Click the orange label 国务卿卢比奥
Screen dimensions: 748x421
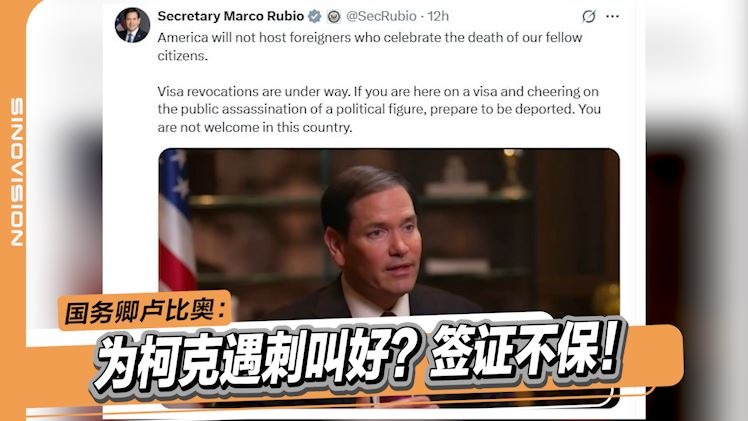tap(145, 310)
